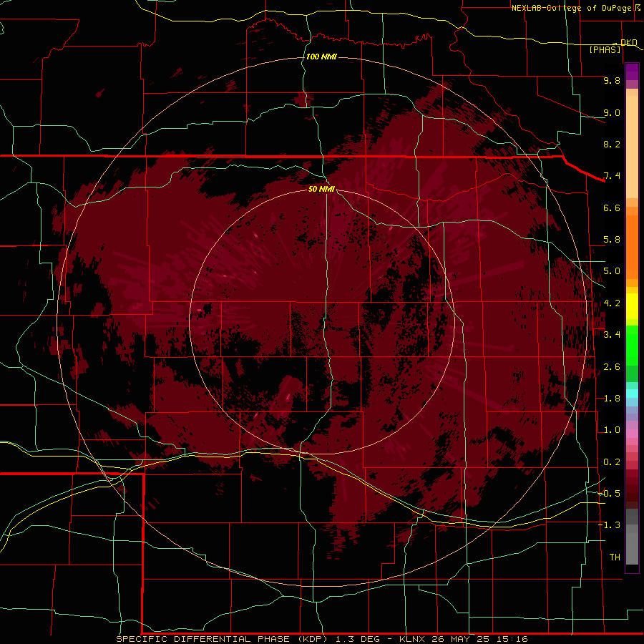Image resolution: width=644 pixels, height=644 pixels.
Task: Click the 100 NMI range ring label
Action: click(x=321, y=57)
